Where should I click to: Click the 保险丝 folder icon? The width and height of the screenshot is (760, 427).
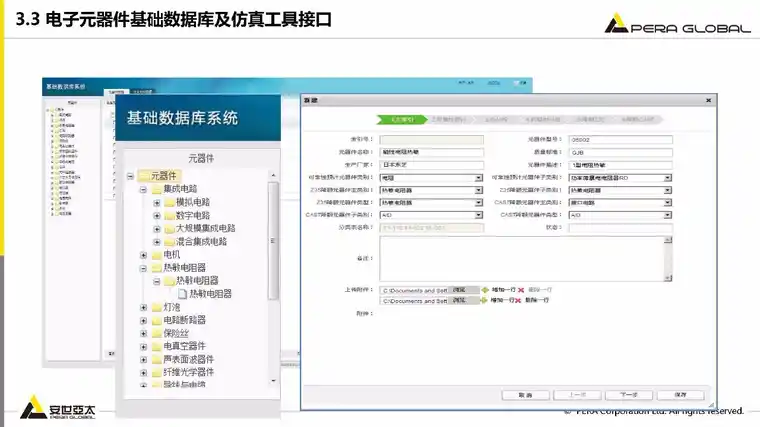tap(156, 333)
